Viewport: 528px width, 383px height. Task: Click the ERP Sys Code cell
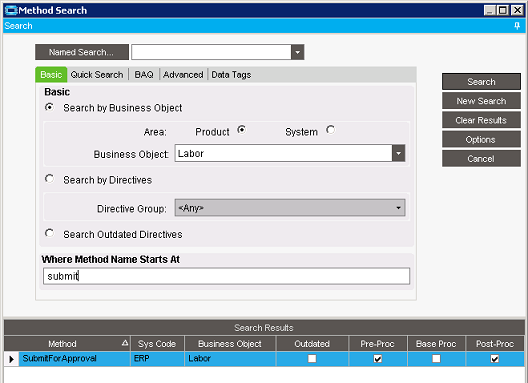157,359
